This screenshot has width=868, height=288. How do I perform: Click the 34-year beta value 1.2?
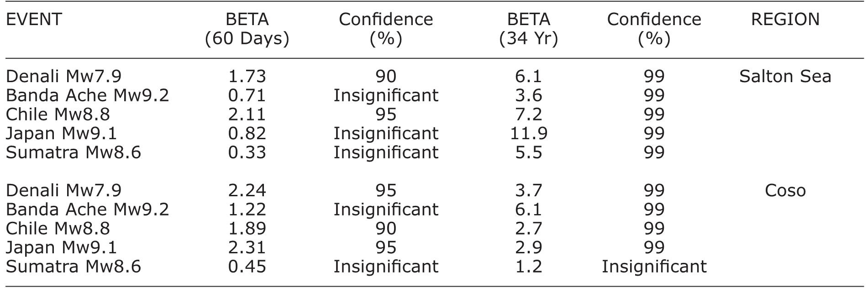click(x=528, y=267)
